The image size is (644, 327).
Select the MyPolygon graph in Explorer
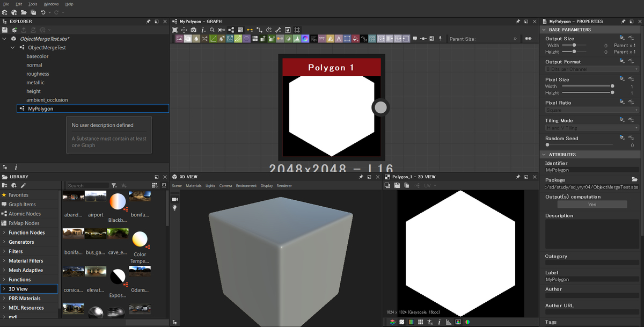[93, 108]
